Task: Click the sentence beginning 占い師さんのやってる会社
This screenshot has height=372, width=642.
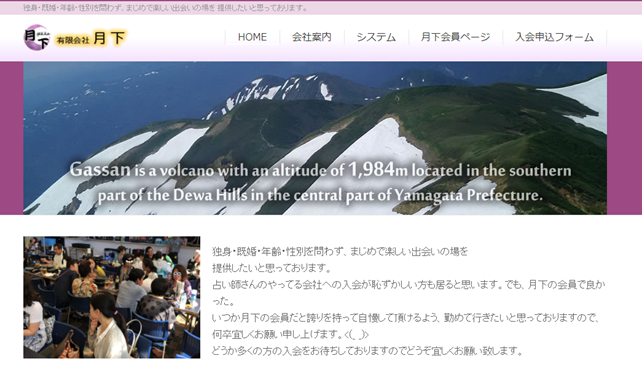Action: 408,293
